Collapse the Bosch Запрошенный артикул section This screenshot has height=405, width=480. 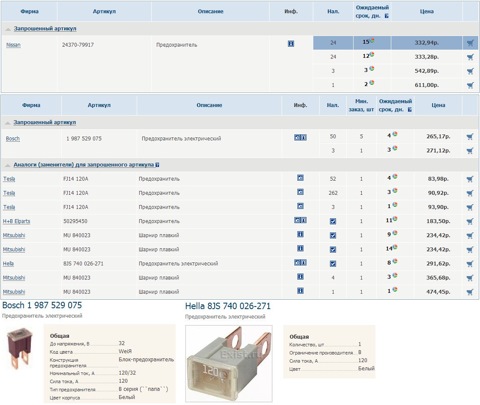(x=8, y=123)
